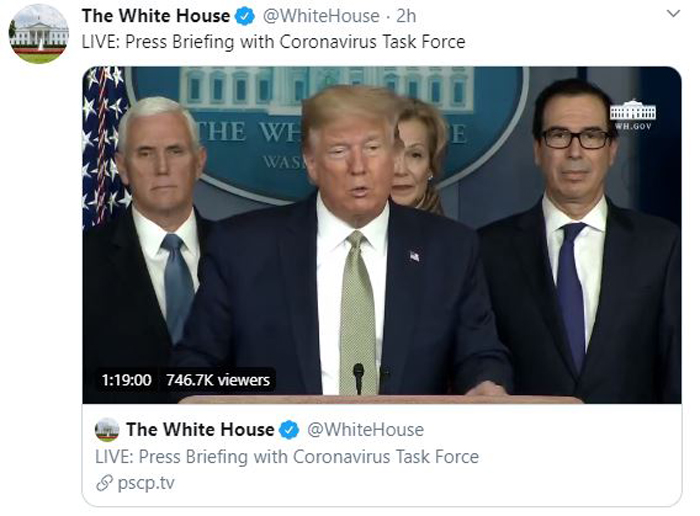
Task: Click the WH.GOV watermark logo on video
Action: tap(633, 114)
